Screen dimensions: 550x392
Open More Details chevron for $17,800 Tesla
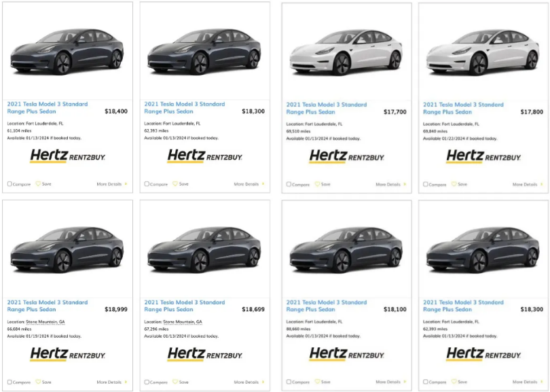[x=542, y=184]
